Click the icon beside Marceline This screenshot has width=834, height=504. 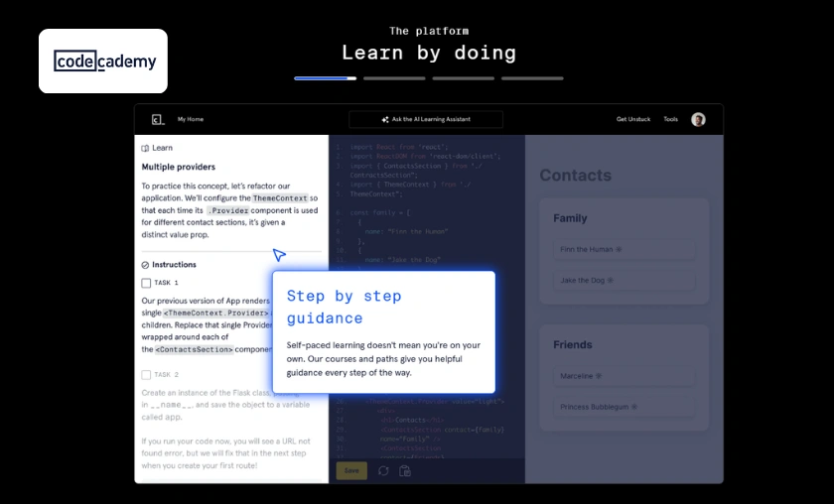coord(599,376)
